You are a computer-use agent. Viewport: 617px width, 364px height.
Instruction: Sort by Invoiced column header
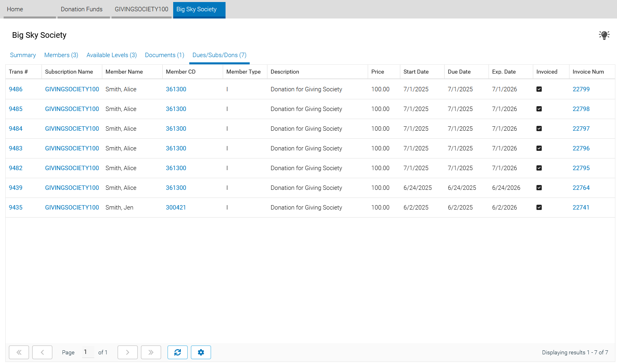click(551, 72)
